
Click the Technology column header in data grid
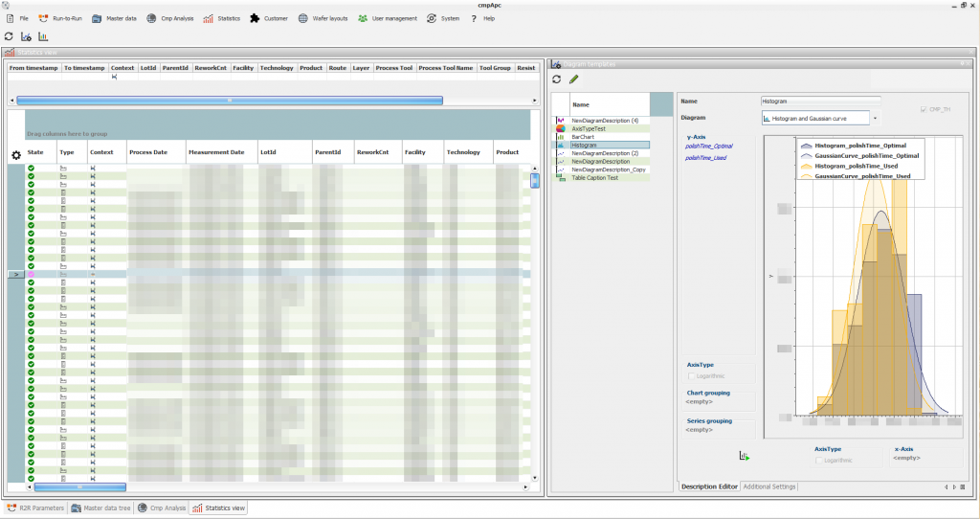[x=468, y=152]
